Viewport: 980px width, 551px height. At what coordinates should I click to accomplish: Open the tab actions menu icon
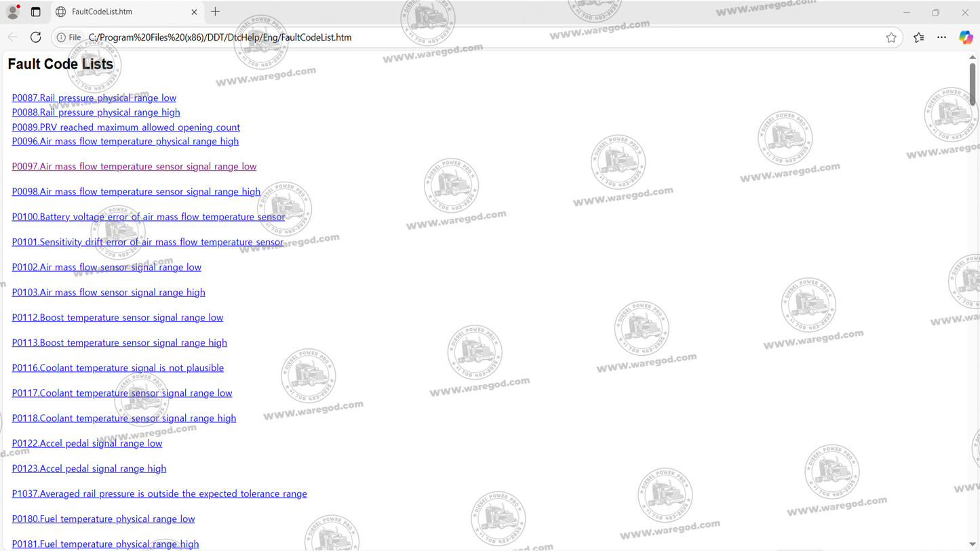(36, 12)
